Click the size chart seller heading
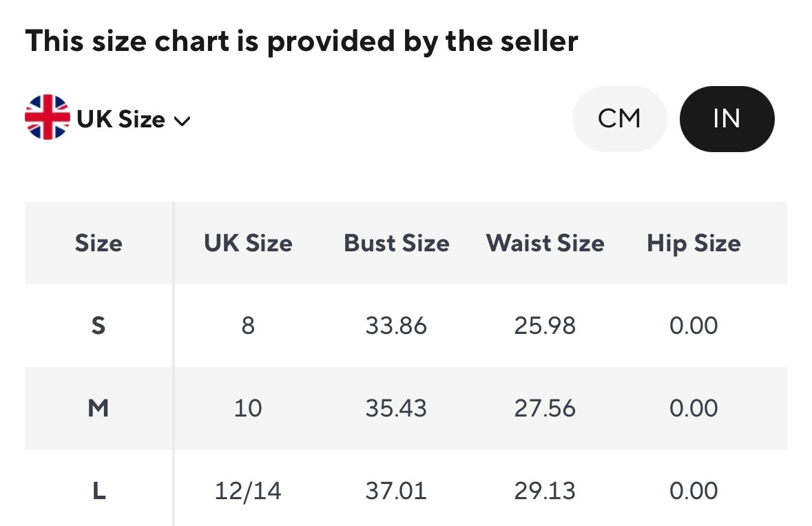812x526 pixels. (302, 41)
